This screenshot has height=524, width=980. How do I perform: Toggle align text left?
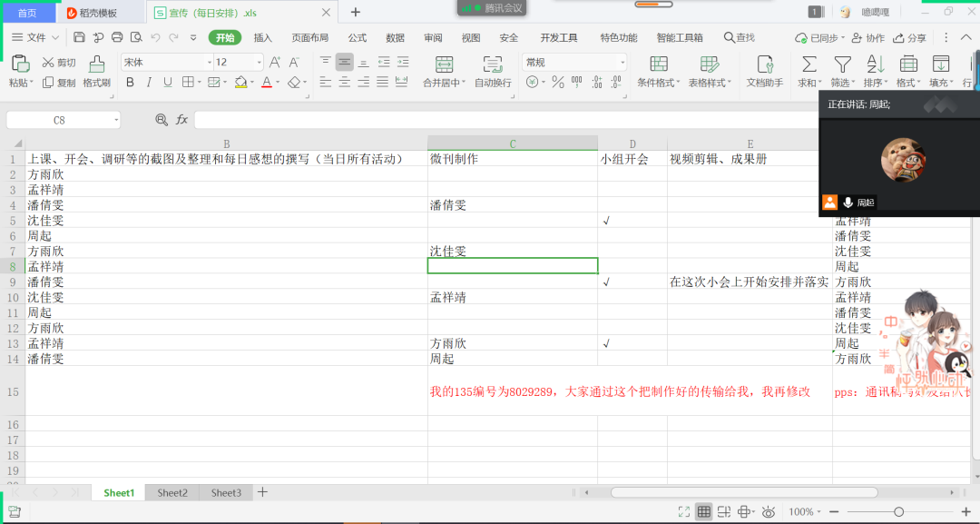click(x=325, y=82)
